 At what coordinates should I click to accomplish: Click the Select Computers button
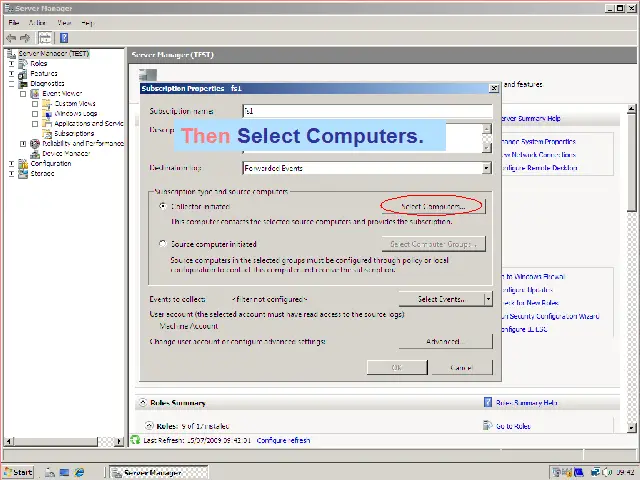pos(433,206)
